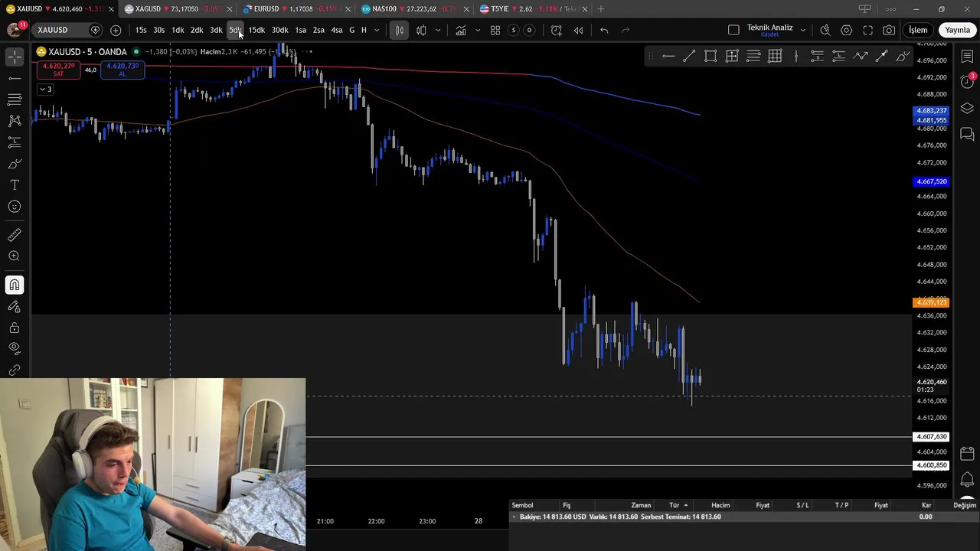Open long position forecasting tools in left sidebar
The width and height of the screenshot is (980, 551).
coord(15,142)
